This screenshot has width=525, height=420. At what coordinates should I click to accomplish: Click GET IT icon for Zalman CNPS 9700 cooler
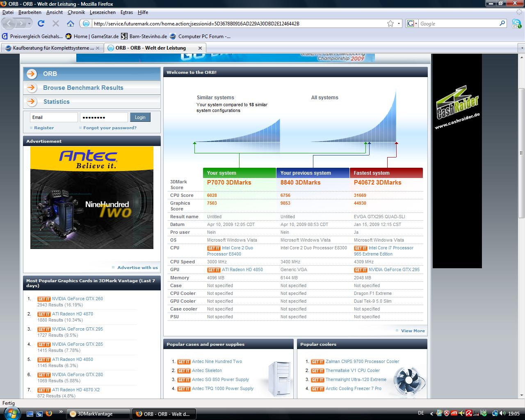(x=317, y=362)
